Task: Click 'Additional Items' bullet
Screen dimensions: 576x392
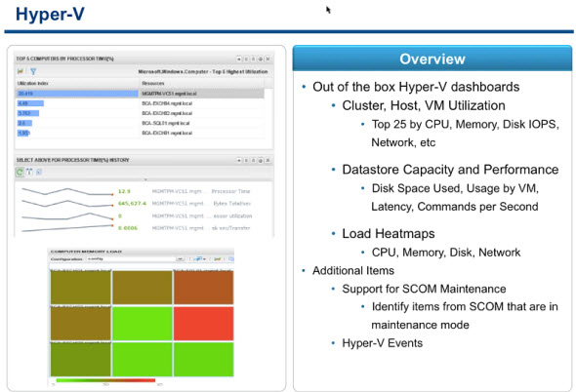Action: pos(353,271)
